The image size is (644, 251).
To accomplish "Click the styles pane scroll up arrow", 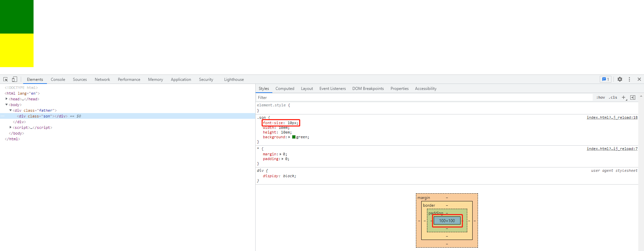I will pos(641,96).
